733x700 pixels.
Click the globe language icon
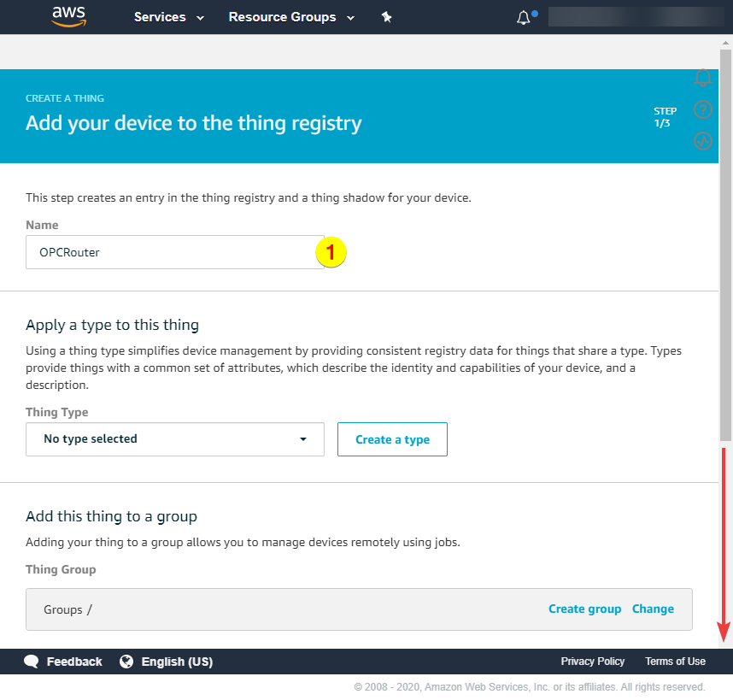click(126, 662)
